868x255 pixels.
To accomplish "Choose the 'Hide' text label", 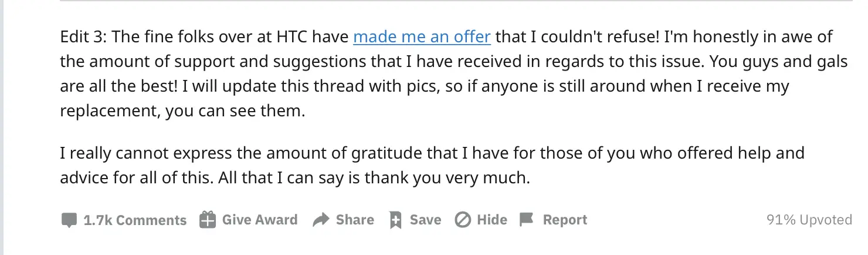I will point(492,220).
